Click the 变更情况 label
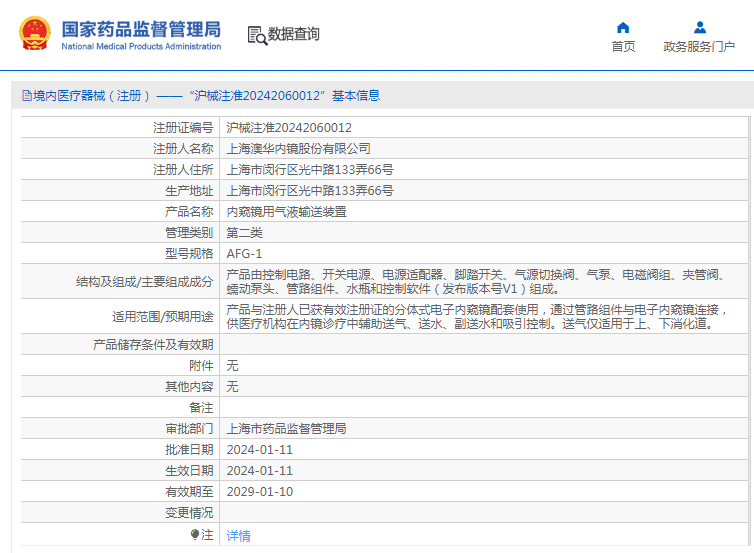Screen dimensions: 754x553 click(x=189, y=513)
